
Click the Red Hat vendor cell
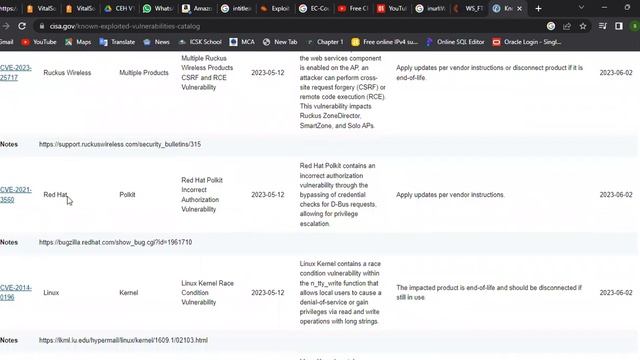pos(55,195)
